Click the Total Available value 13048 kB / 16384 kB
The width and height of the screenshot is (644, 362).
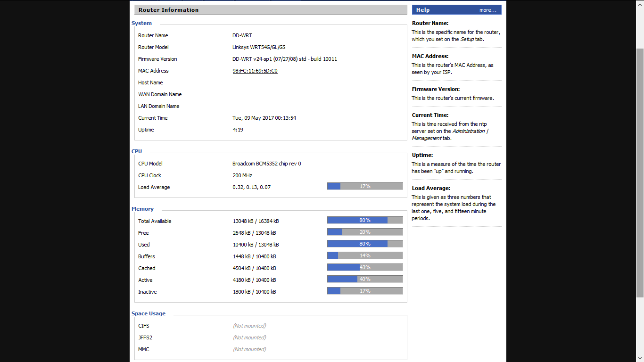pyautogui.click(x=256, y=221)
